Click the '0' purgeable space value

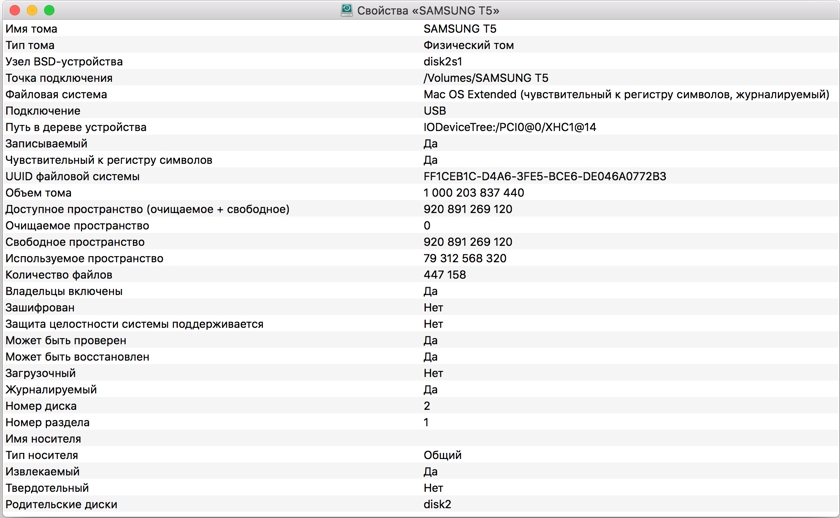pos(427,226)
